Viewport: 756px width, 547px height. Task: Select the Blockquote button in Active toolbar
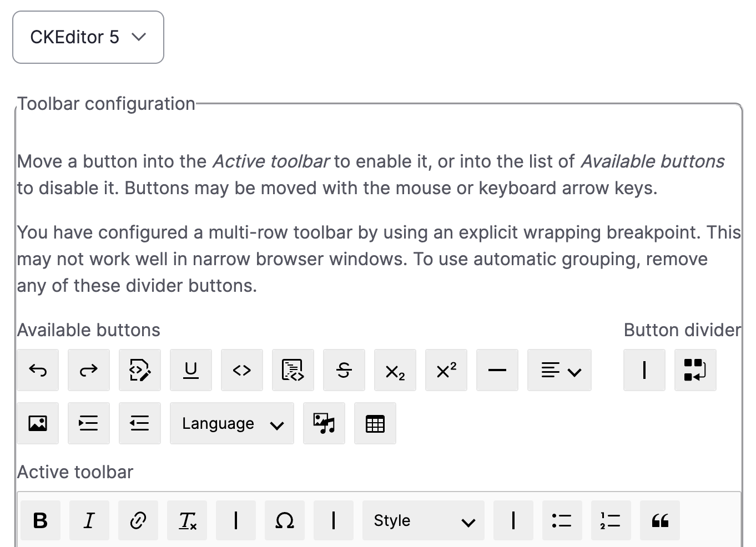(660, 520)
